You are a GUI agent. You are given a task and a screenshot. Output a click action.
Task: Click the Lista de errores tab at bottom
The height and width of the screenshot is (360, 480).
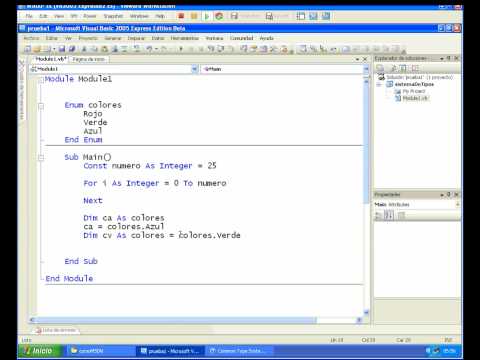(57, 330)
